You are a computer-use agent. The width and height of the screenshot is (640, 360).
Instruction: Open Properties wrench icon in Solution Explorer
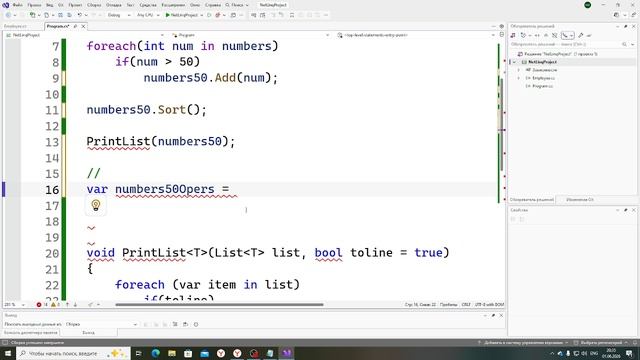click(581, 36)
